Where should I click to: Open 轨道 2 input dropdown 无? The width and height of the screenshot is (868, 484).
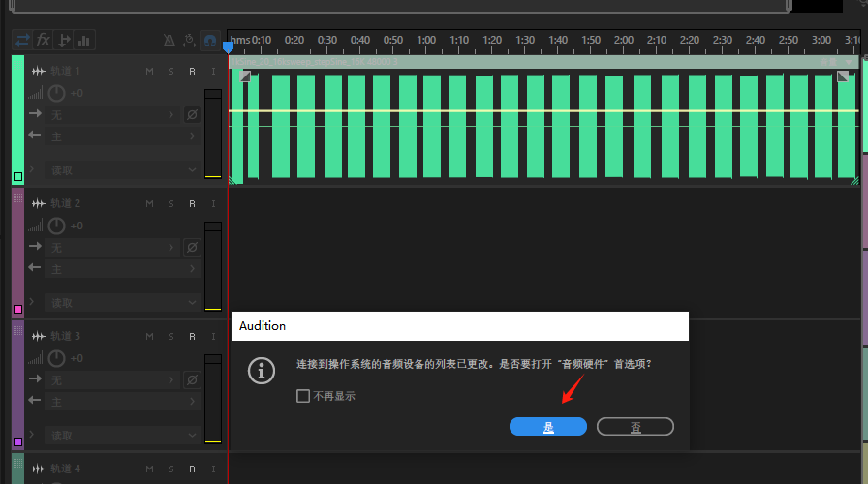[x=112, y=248]
